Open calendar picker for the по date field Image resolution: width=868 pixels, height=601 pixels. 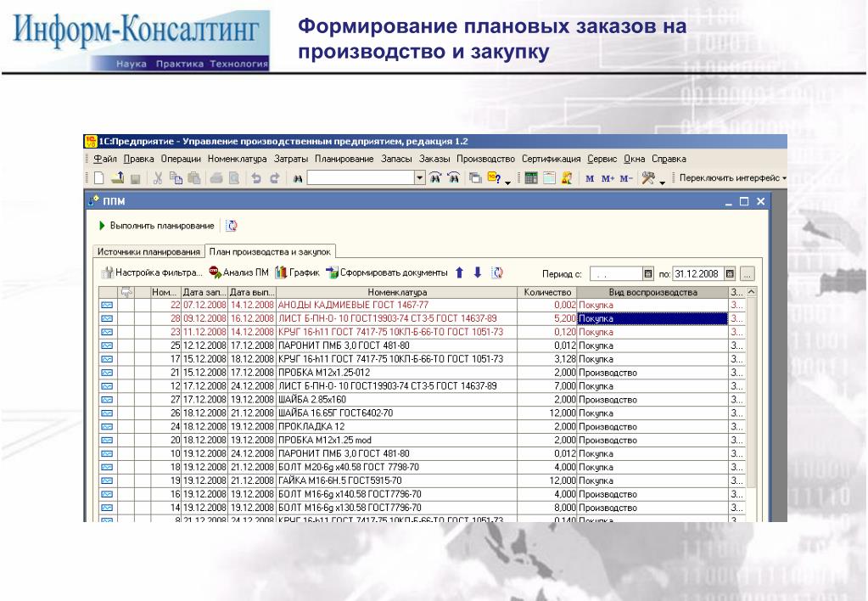pyautogui.click(x=730, y=273)
